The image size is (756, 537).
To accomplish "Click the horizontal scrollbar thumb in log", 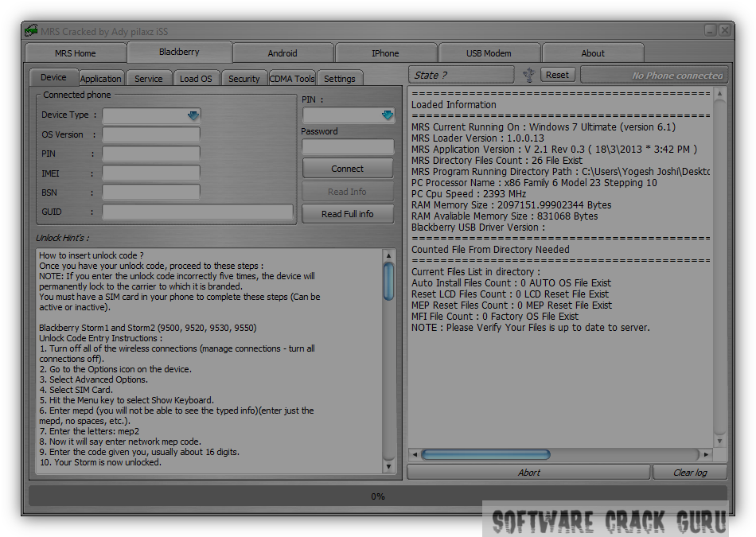I will (x=485, y=454).
